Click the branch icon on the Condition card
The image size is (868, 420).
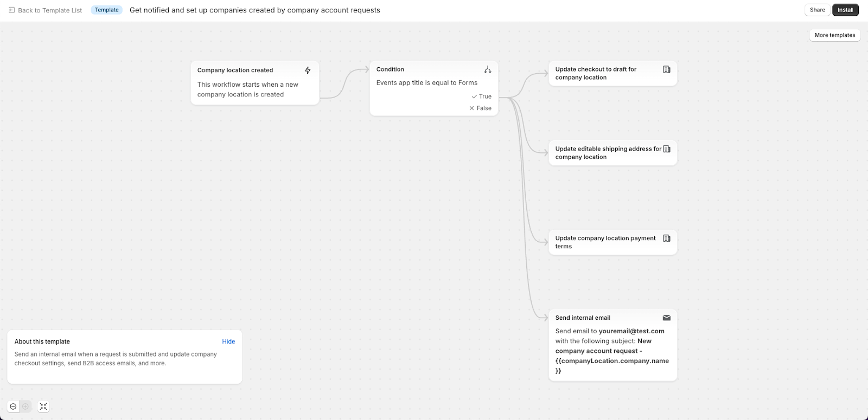click(488, 69)
